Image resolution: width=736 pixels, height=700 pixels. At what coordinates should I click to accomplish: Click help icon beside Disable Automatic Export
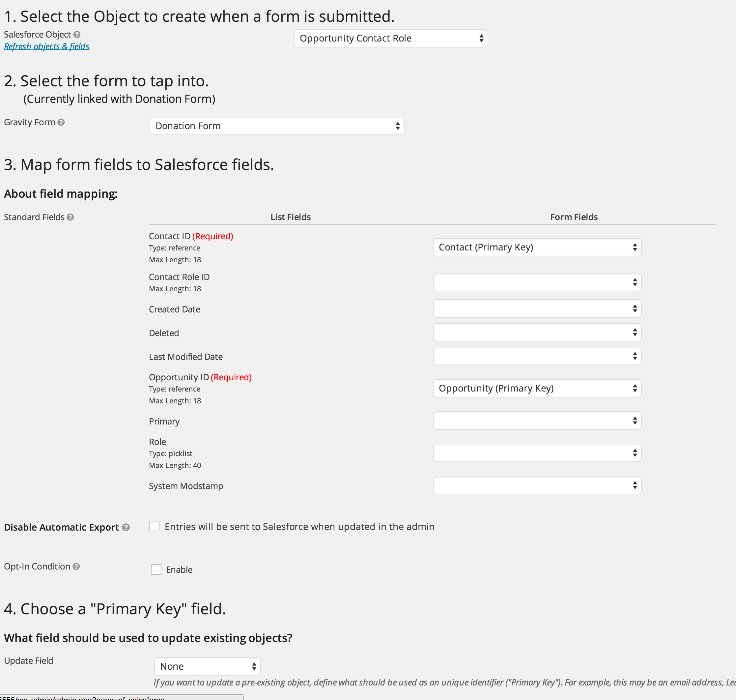click(x=126, y=527)
